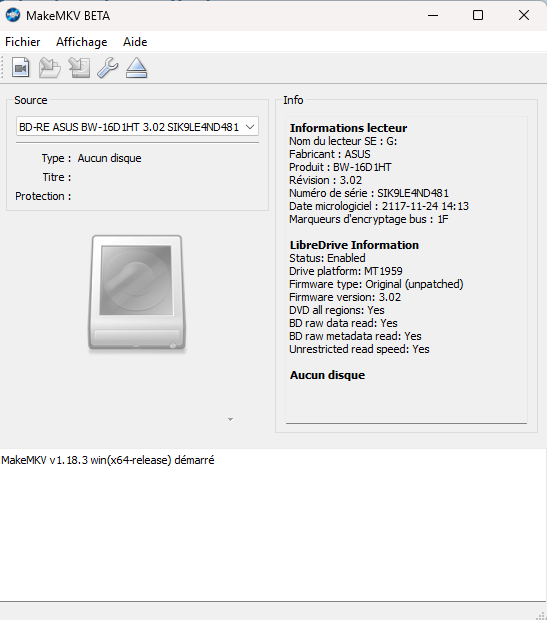Click the large optical drive image

137,293
